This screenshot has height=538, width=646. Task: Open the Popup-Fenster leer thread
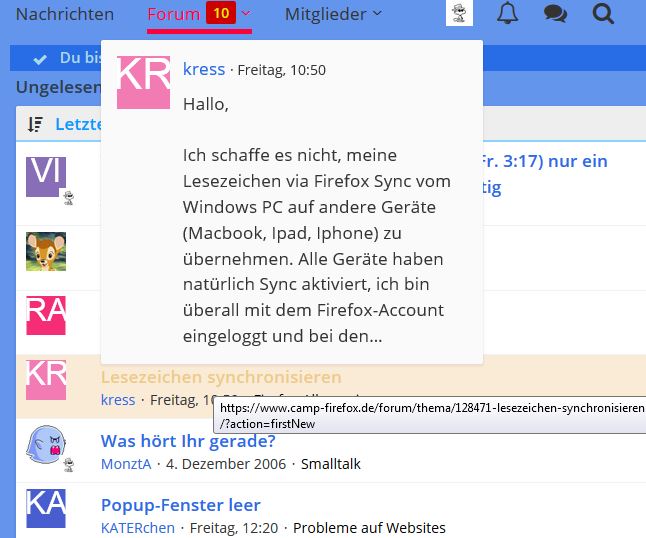pyautogui.click(x=180, y=505)
